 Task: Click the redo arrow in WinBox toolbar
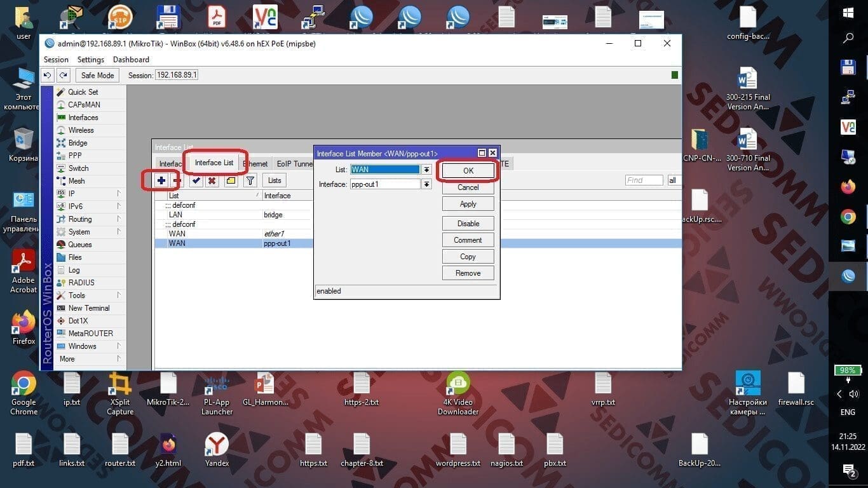pyautogui.click(x=63, y=75)
